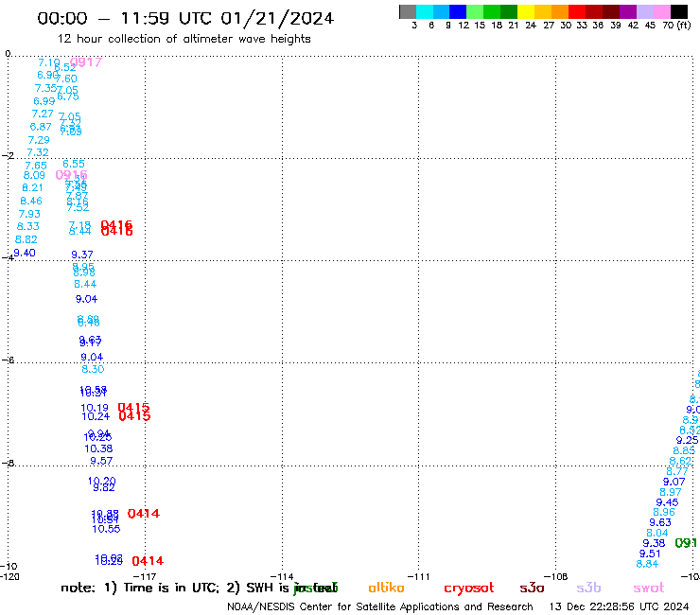Pick the dark blue swatch in the legend
700x615 pixels.
(x=458, y=11)
